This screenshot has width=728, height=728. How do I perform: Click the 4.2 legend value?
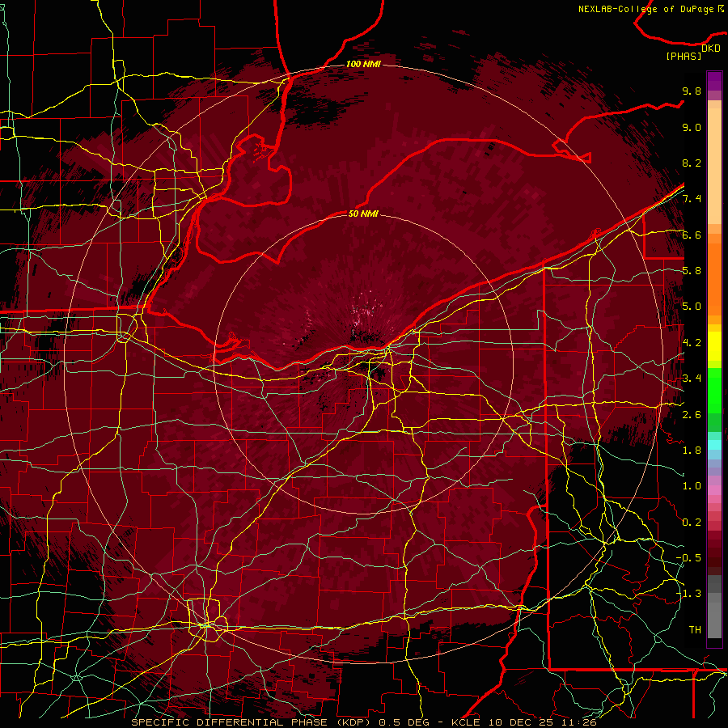click(x=692, y=343)
